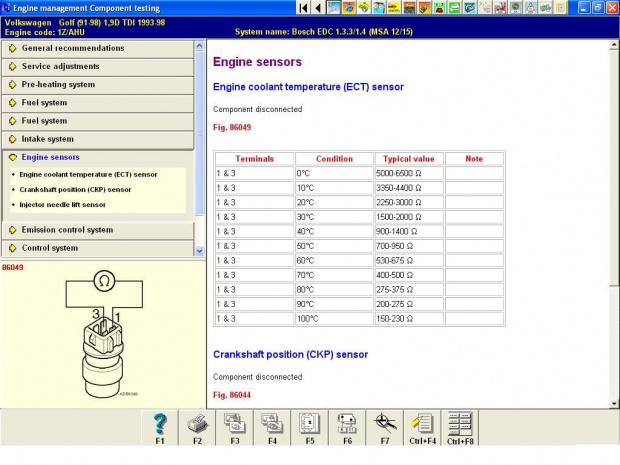Viewport: 620px width, 465px height.
Task: Restore down the Engine management window
Action: [x=598, y=8]
